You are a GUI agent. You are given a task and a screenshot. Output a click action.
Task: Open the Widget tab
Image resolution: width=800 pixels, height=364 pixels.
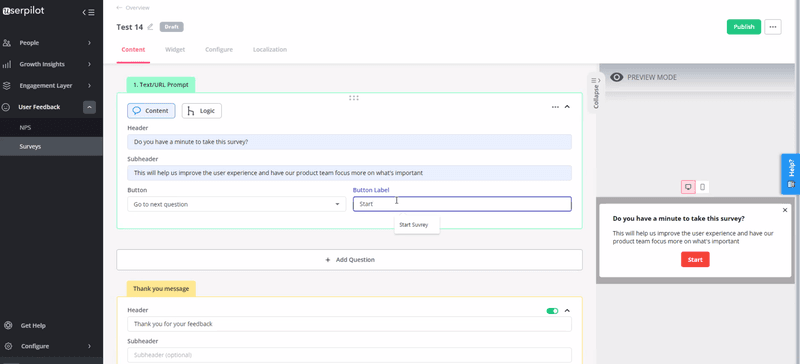[175, 50]
